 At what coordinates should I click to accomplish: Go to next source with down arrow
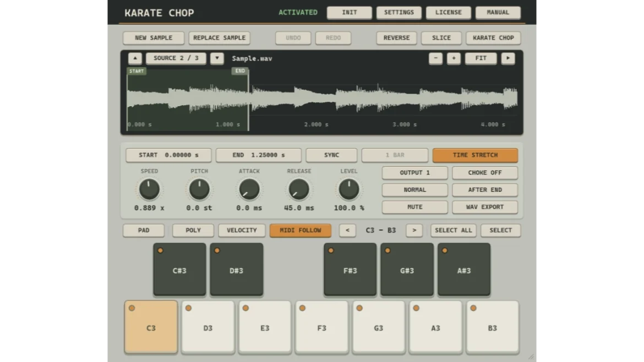pyautogui.click(x=217, y=58)
